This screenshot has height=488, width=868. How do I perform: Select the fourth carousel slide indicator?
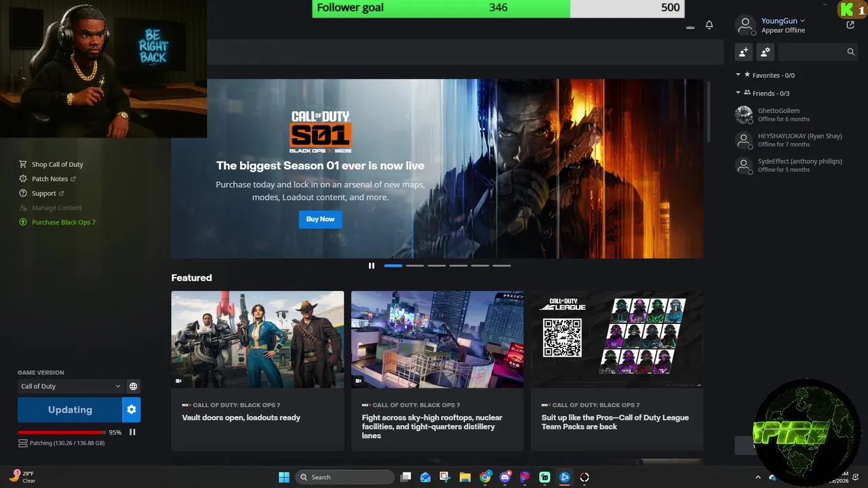coord(458,266)
